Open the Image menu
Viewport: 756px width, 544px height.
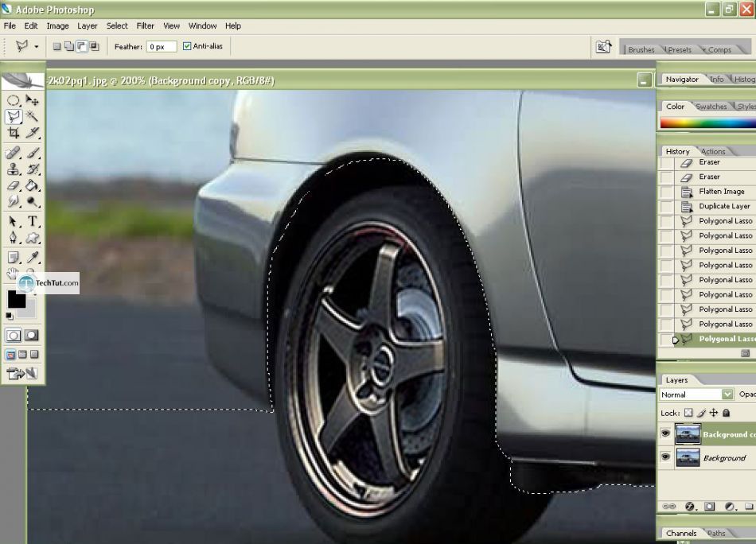click(x=57, y=26)
